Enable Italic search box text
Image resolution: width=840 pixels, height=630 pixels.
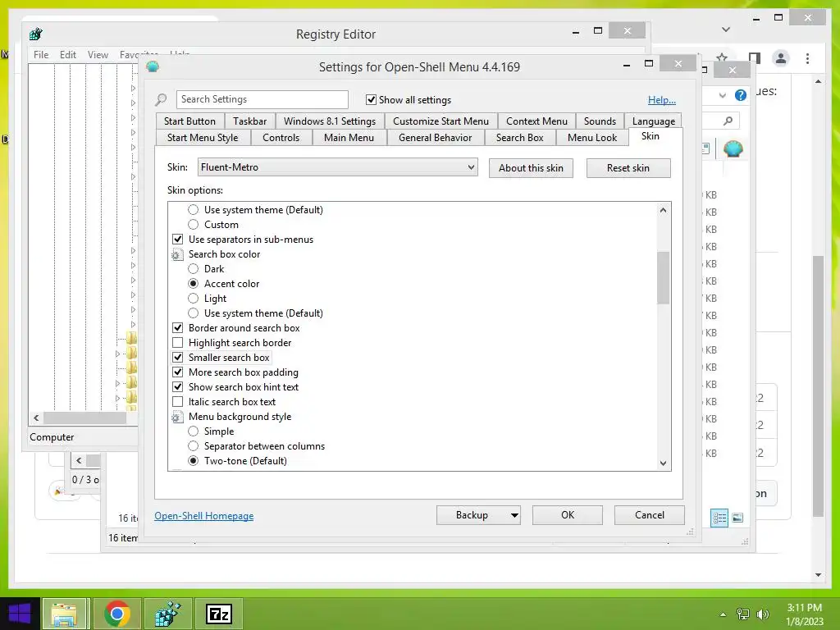coord(178,402)
